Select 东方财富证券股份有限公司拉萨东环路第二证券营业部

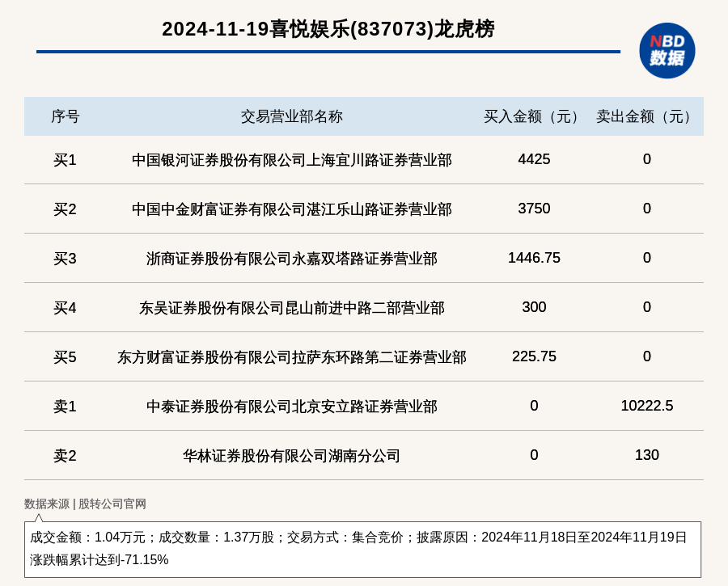click(x=291, y=357)
